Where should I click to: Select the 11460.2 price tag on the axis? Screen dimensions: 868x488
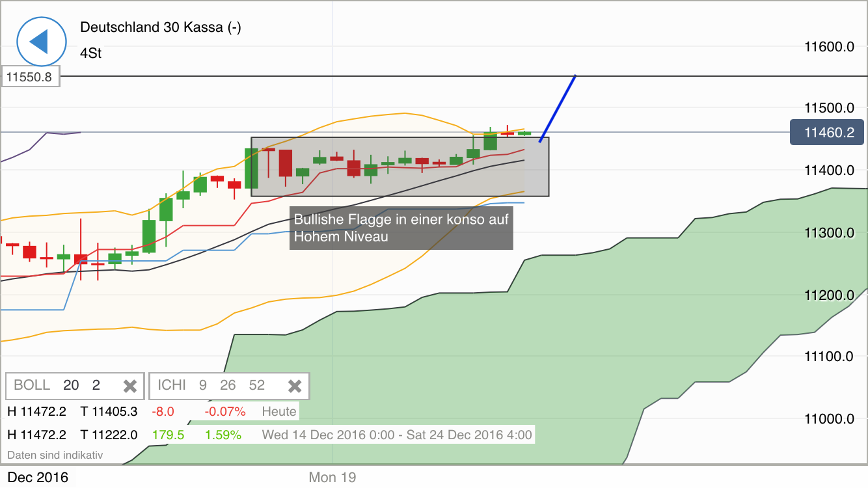coord(826,131)
